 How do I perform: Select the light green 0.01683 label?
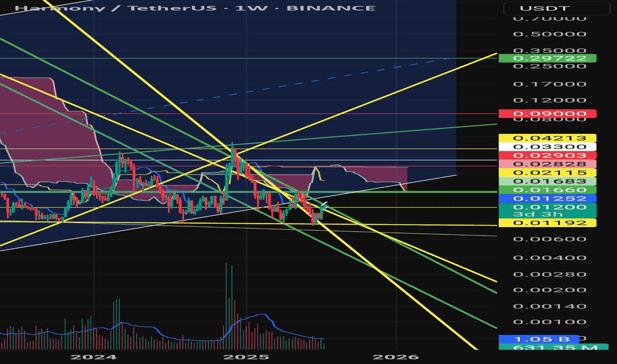547,181
